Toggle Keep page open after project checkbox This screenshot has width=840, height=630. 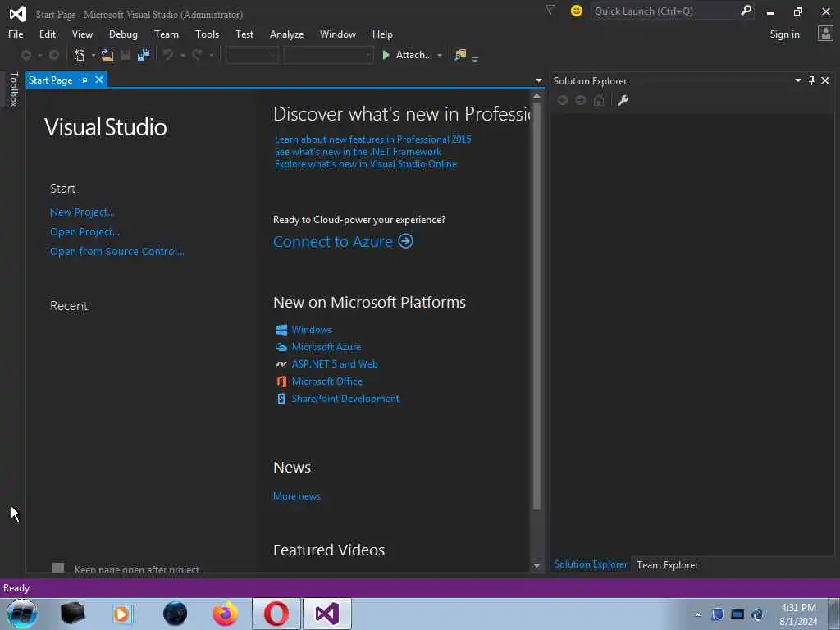(x=58, y=568)
